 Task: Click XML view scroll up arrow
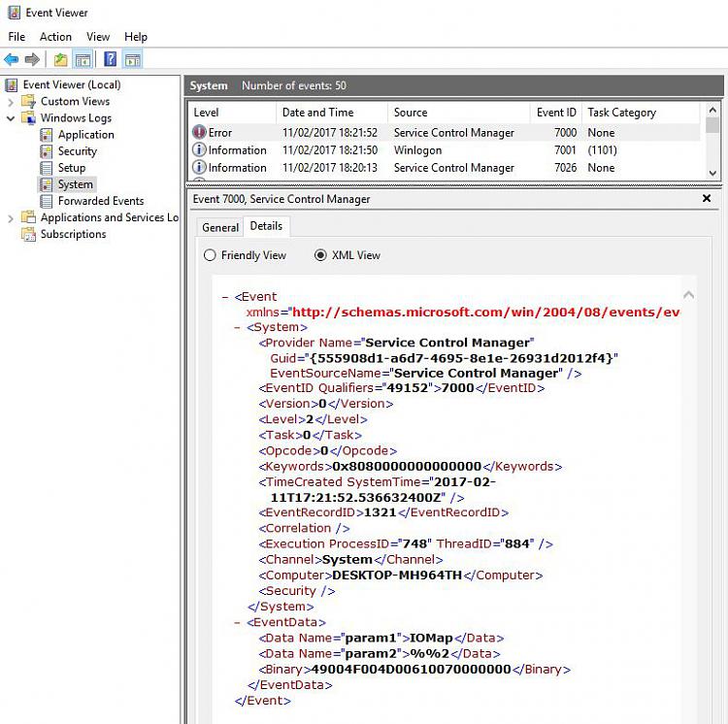(689, 295)
